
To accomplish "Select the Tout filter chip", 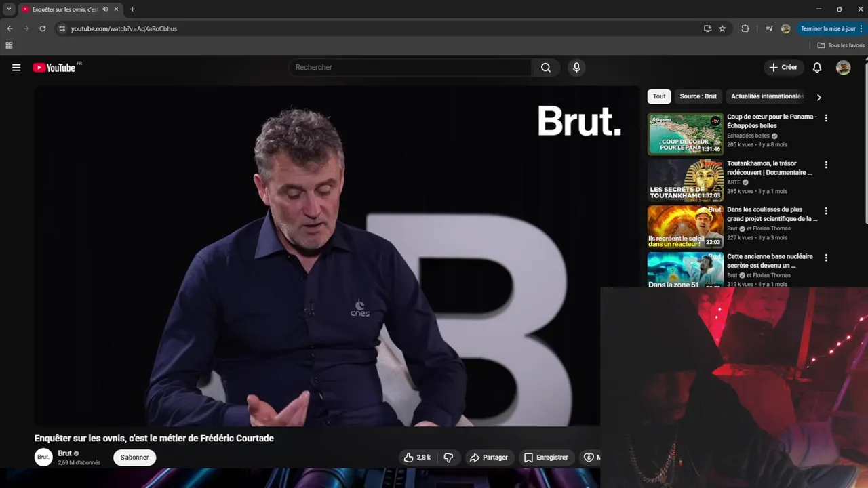I will point(659,96).
